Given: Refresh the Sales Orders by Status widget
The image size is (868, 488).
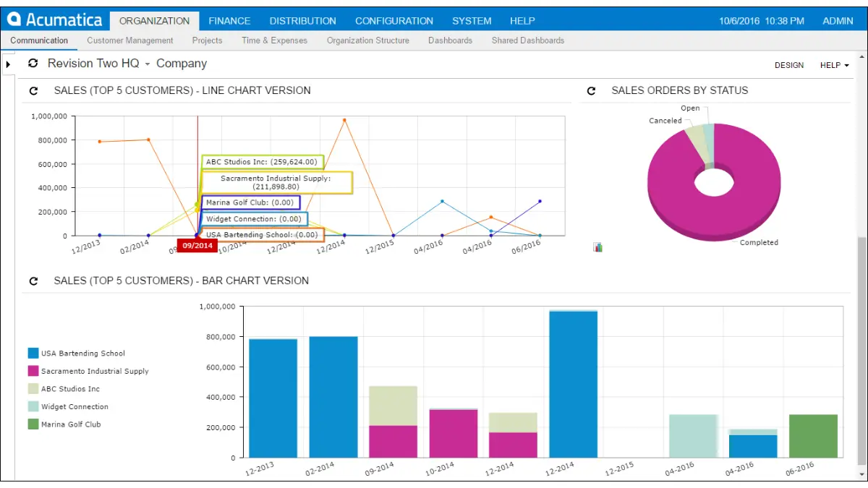Looking at the screenshot, I should tap(591, 91).
